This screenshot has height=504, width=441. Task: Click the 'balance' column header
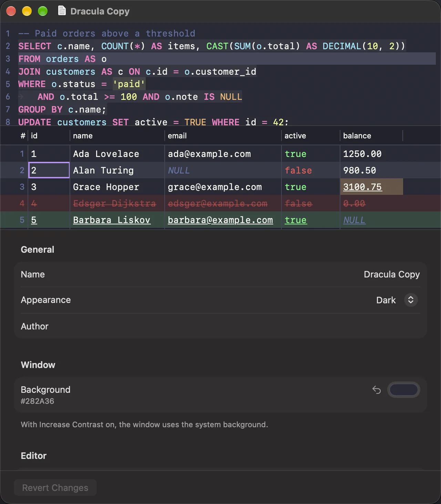pyautogui.click(x=371, y=136)
